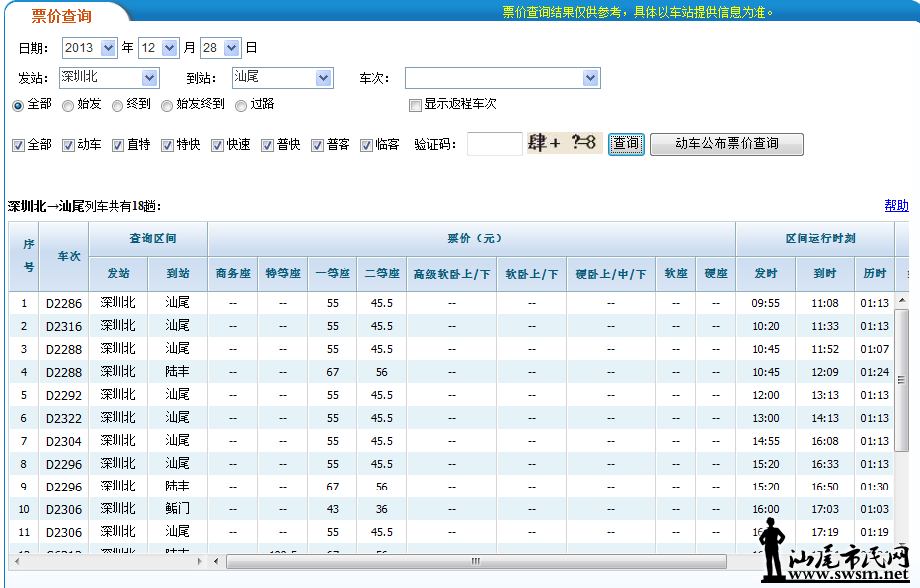Uncheck the 动车 train type checkbox

(69, 145)
